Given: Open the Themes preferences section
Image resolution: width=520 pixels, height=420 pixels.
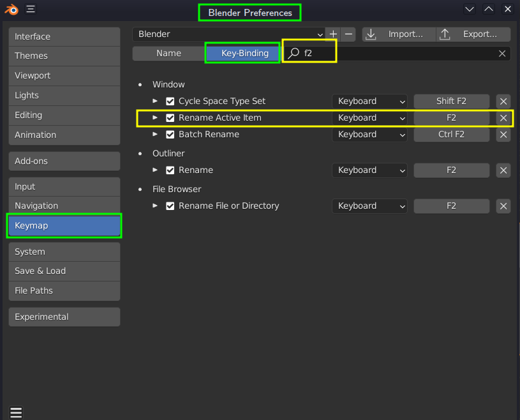Looking at the screenshot, I should tap(64, 56).
